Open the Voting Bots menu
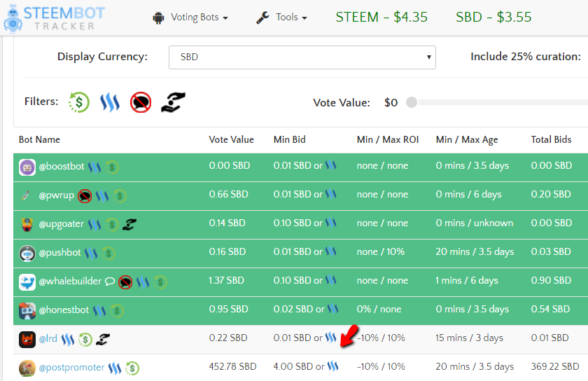588x381 pixels. (x=199, y=18)
